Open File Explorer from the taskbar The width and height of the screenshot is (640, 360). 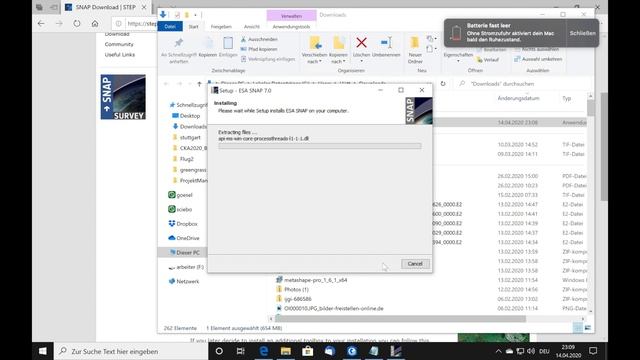(x=286, y=351)
